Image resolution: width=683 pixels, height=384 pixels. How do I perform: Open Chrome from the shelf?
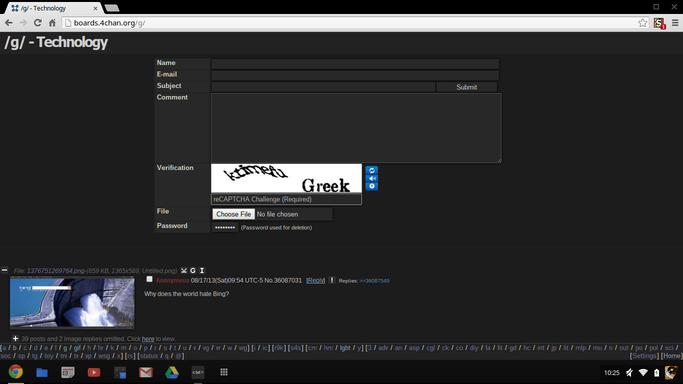coord(16,372)
